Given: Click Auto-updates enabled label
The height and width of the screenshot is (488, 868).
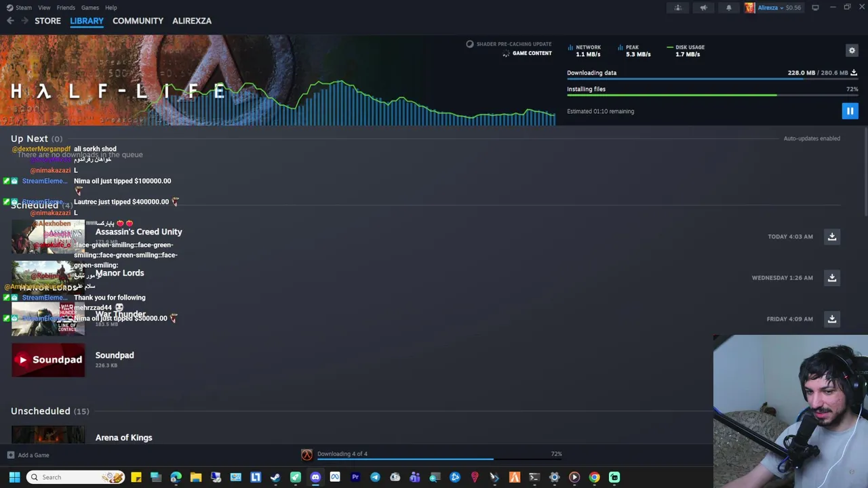Looking at the screenshot, I should [812, 138].
